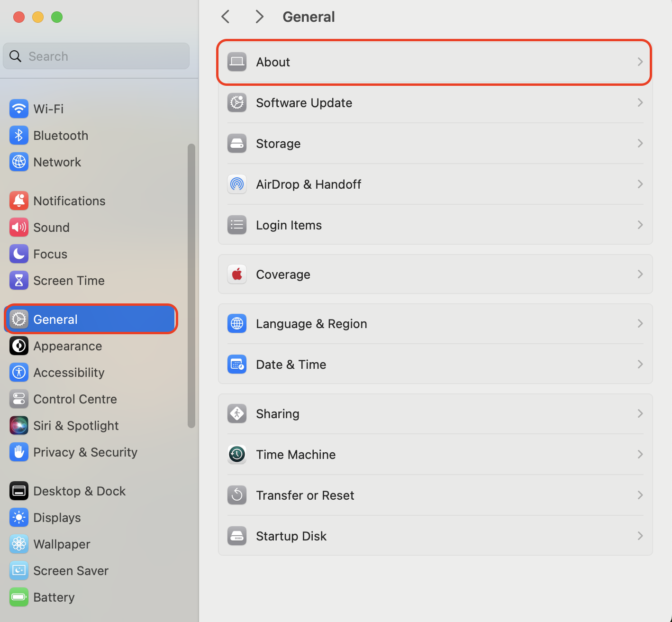Click the "Transfer or Reset" label text
Viewport: 672px width, 622px height.
(305, 495)
